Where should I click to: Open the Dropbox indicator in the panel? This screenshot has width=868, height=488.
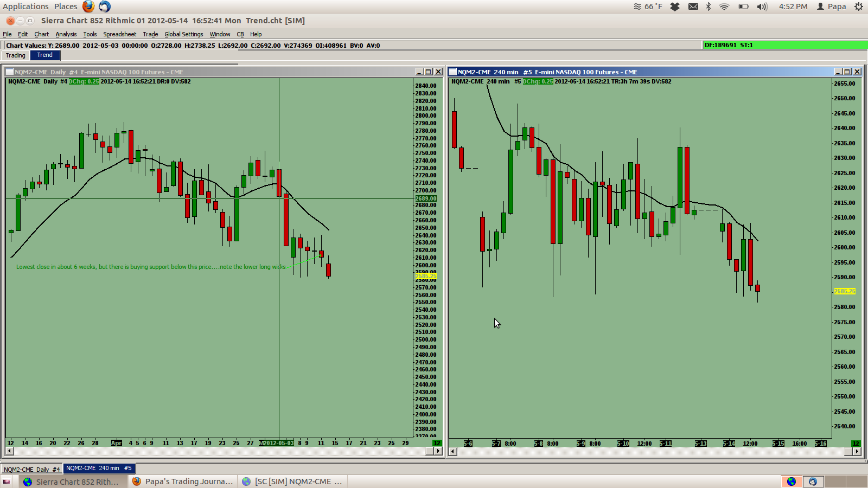(675, 7)
